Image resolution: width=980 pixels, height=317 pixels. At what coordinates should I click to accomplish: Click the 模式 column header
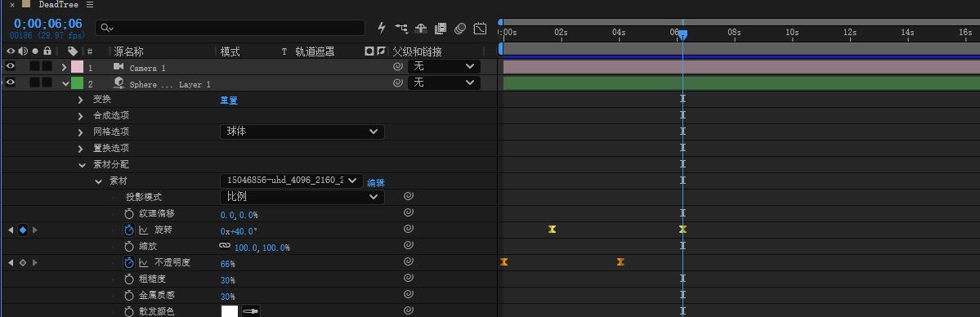(x=230, y=51)
